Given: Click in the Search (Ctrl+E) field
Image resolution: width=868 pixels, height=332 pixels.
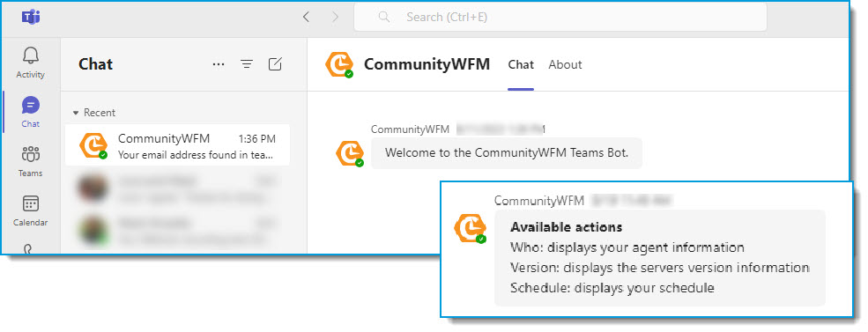Looking at the screenshot, I should [560, 17].
